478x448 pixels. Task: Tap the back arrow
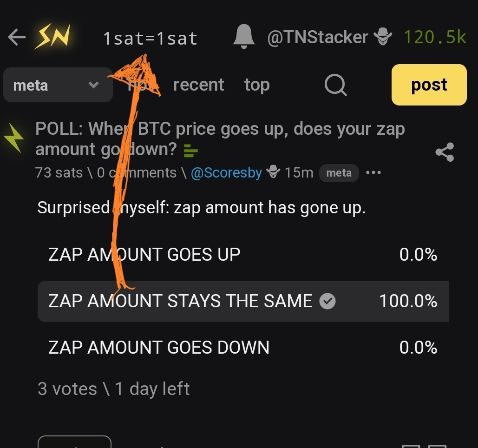tap(16, 38)
